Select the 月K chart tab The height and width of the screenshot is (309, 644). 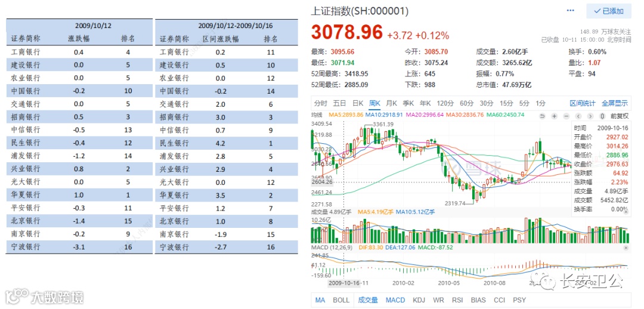[391, 103]
